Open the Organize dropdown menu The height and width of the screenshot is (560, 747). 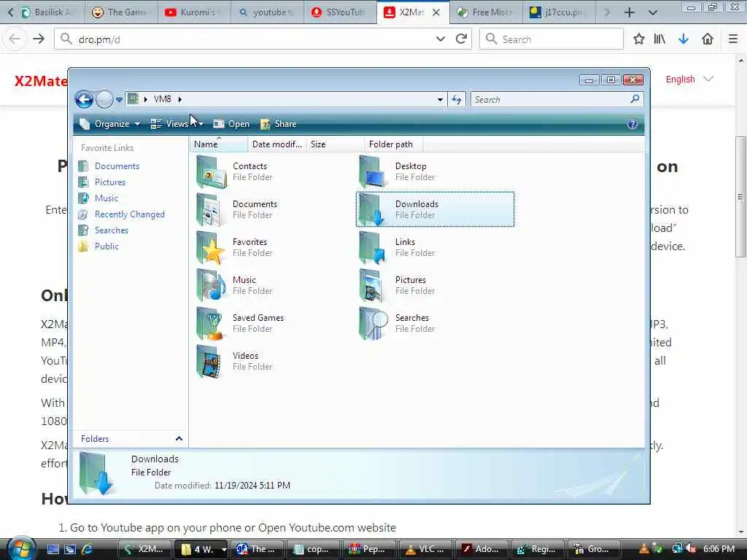(110, 124)
